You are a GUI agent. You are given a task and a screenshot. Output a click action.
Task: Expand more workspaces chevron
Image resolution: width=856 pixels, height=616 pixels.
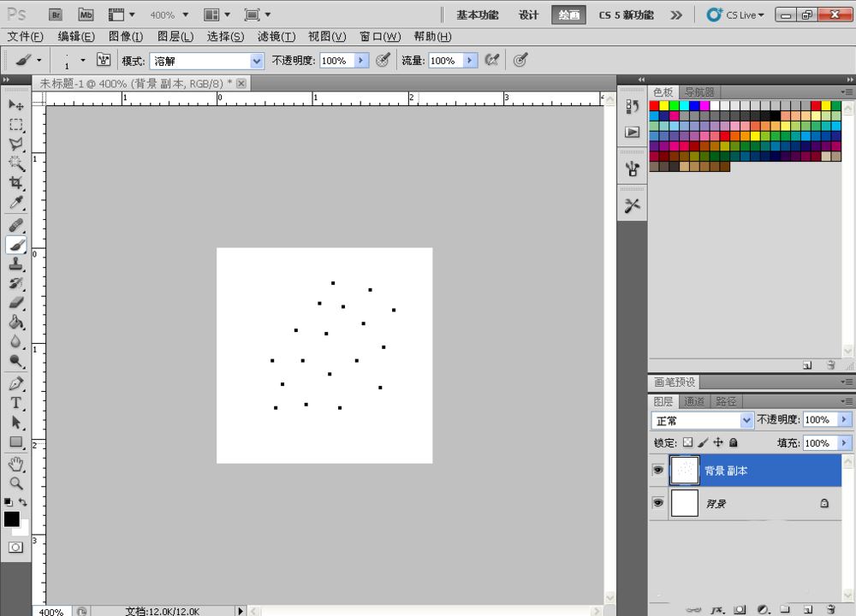(676, 15)
